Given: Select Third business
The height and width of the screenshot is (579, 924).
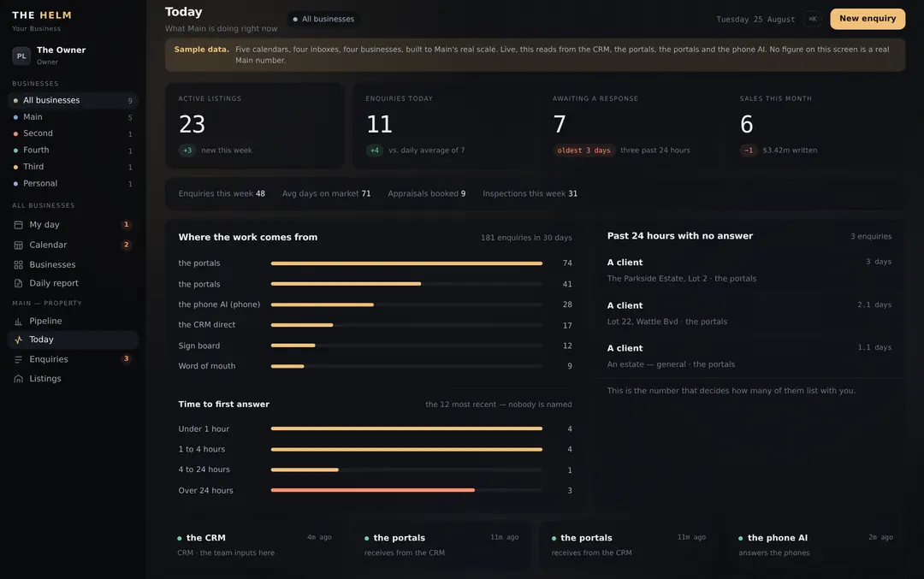Looking at the screenshot, I should click(73, 167).
